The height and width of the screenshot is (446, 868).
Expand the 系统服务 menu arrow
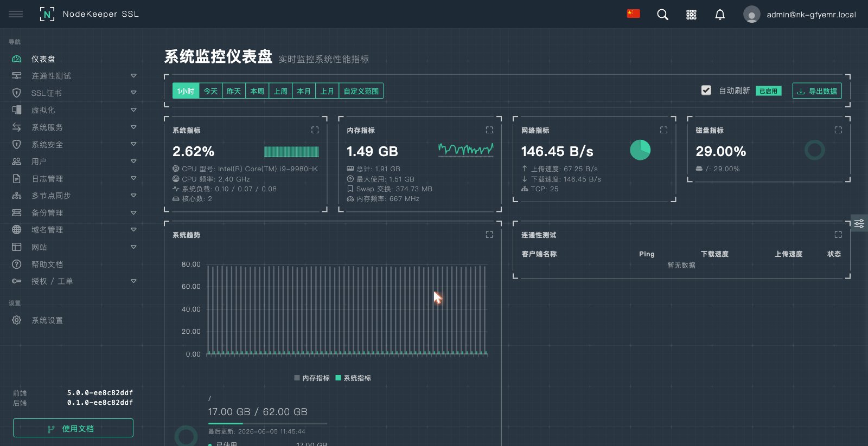click(133, 127)
